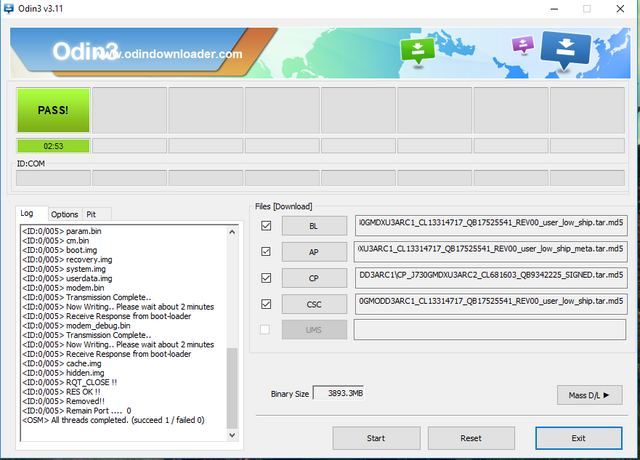Click the Reset button
640x460 pixels.
(471, 438)
